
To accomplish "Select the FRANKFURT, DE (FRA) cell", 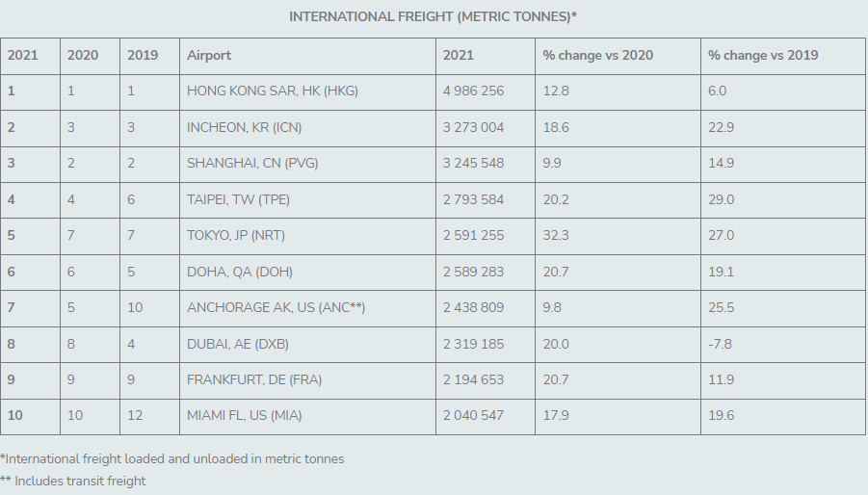I will click(307, 380).
